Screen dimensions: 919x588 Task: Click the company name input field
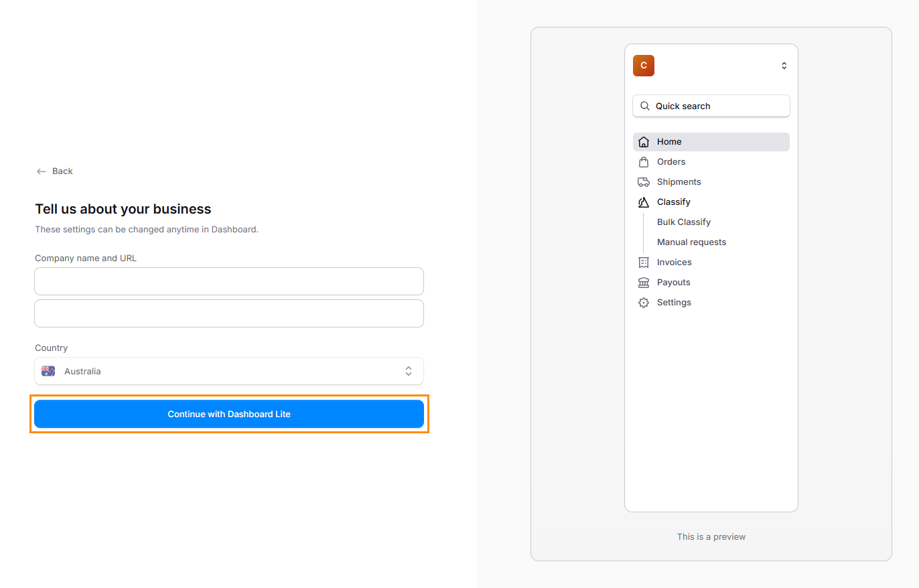(x=228, y=281)
